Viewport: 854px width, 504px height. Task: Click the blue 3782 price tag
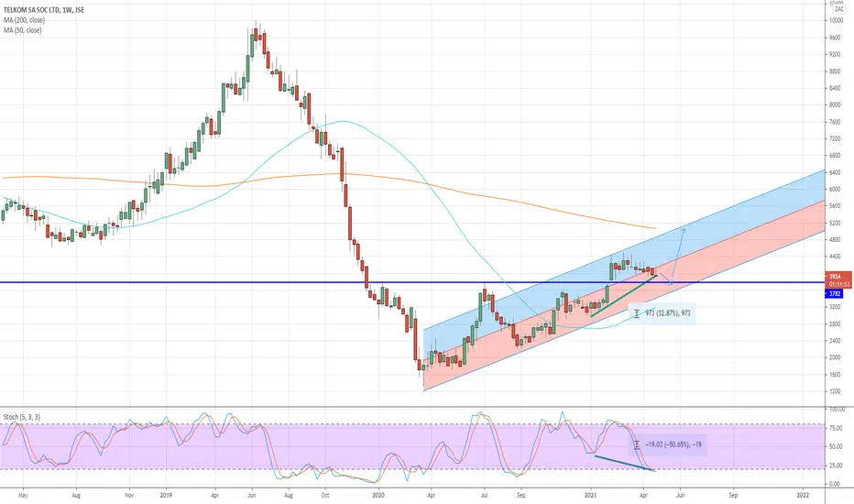835,293
